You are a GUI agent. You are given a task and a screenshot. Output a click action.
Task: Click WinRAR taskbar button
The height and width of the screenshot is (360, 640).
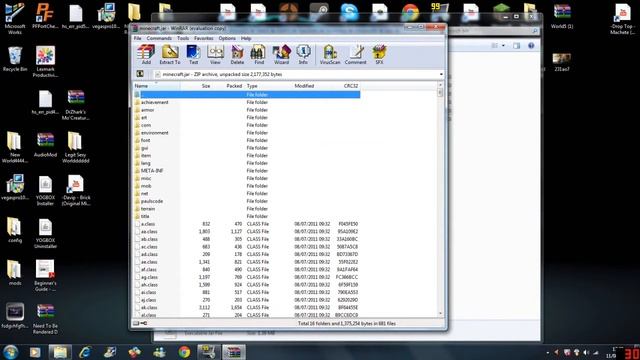[x=234, y=351]
